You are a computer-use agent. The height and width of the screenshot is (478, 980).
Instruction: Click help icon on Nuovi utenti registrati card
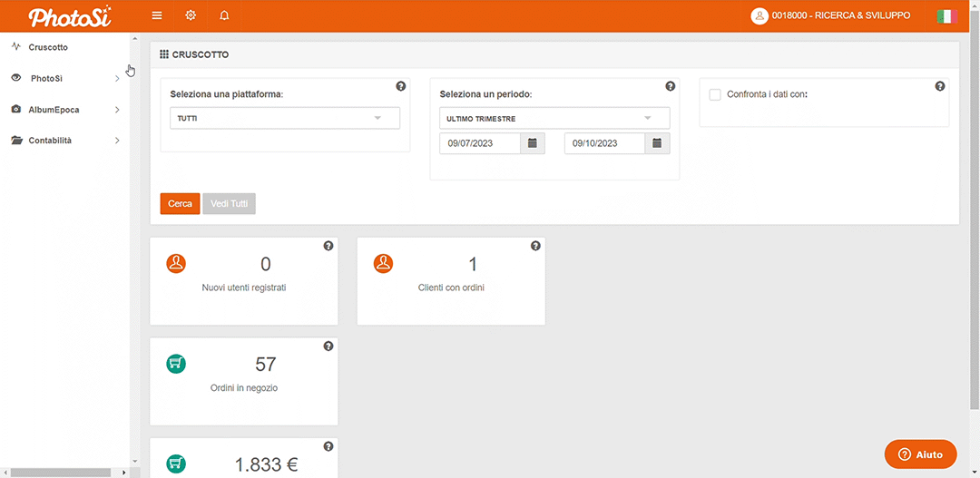[328, 246]
